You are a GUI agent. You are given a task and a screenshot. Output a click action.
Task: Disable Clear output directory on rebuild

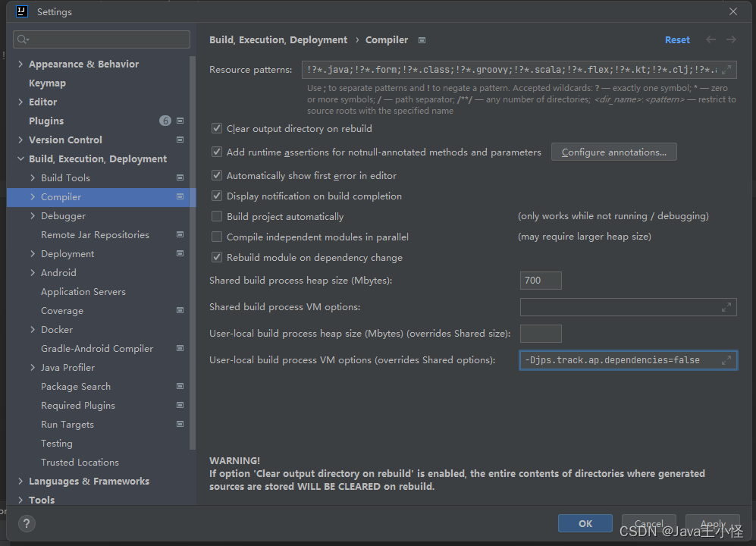[x=217, y=128]
